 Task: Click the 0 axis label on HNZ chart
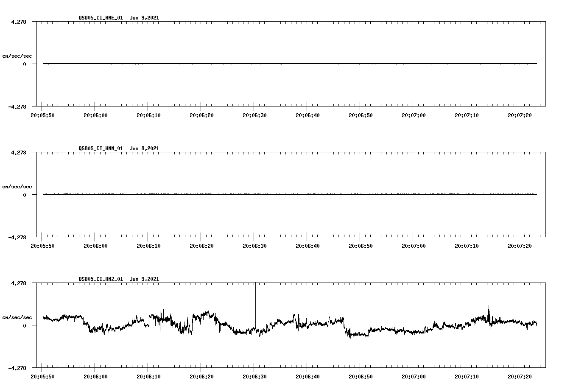[x=25, y=326]
